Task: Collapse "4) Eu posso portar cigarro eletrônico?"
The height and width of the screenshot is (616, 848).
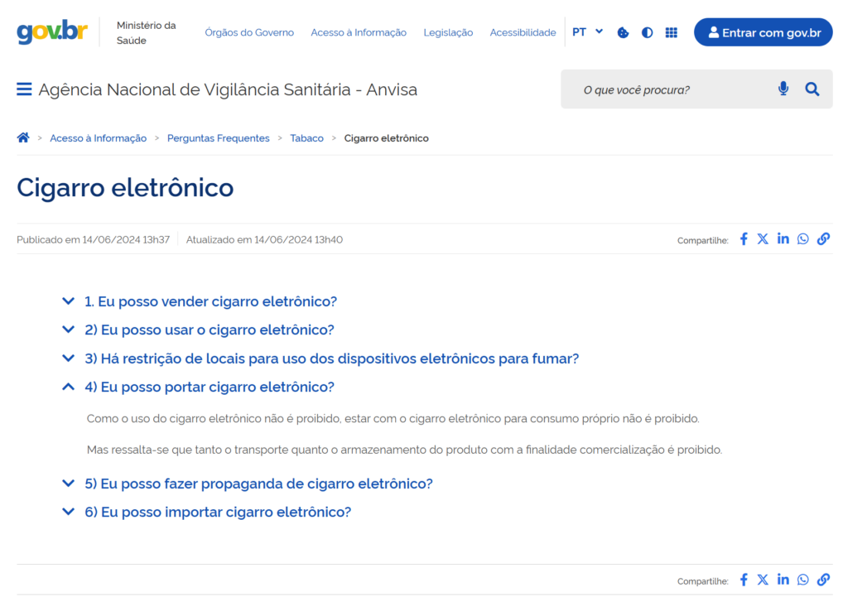Action: tap(209, 387)
